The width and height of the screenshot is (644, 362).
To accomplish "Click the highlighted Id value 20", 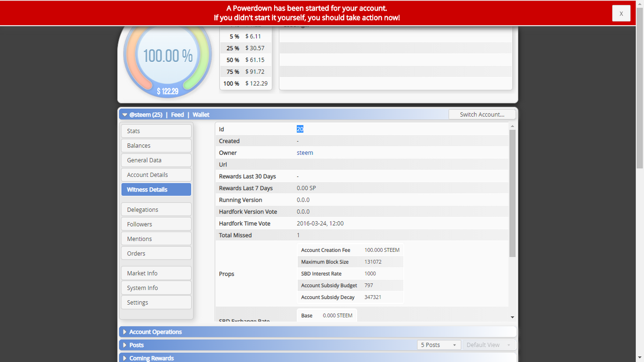I will (300, 129).
